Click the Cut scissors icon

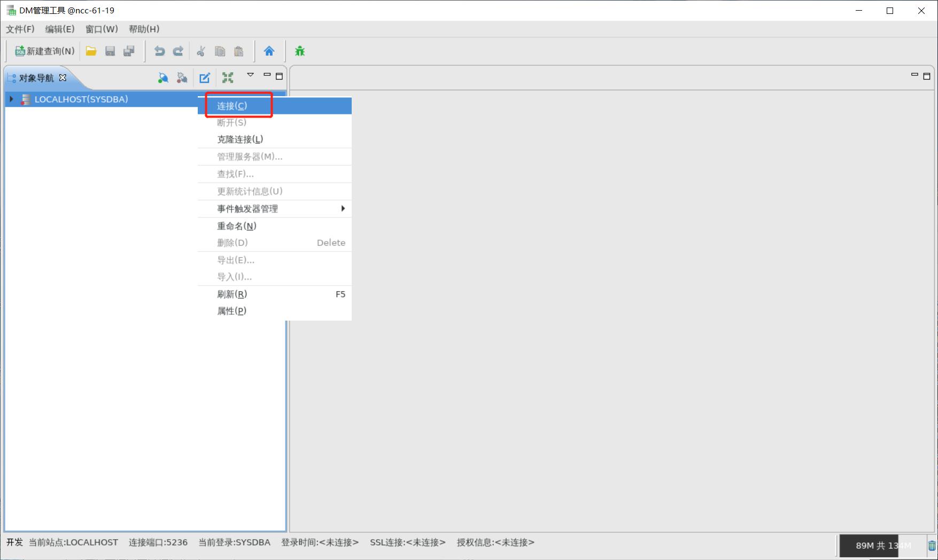pyautogui.click(x=201, y=51)
